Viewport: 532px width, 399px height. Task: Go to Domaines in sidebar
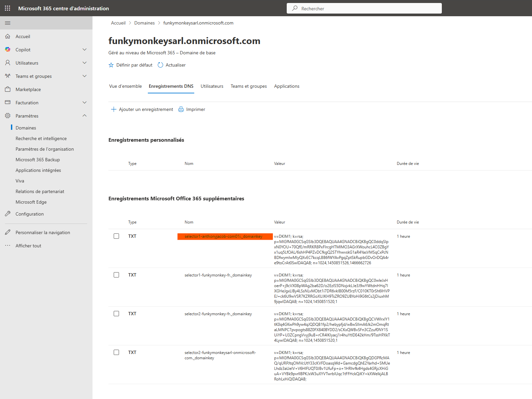26,128
